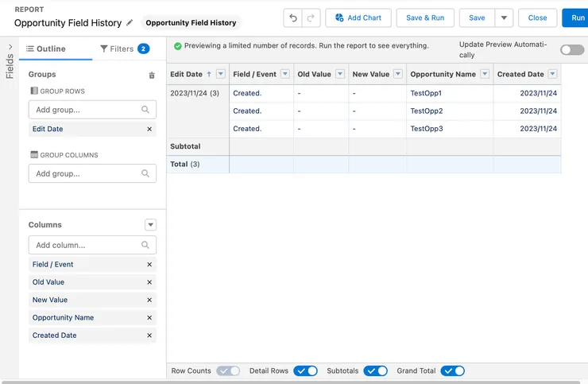Click the Save button
Viewport: 588px width, 384px height.
477,17
